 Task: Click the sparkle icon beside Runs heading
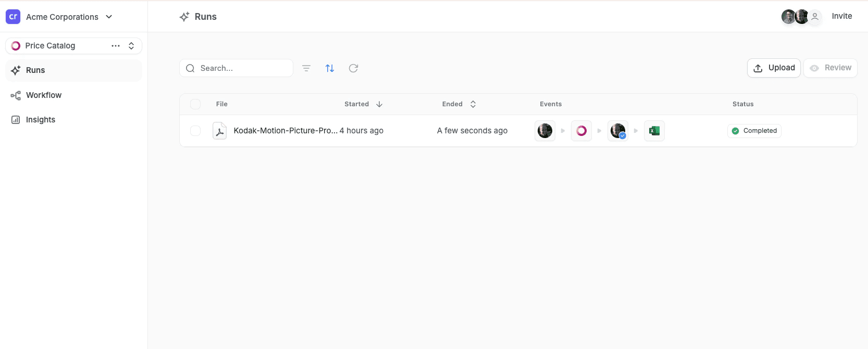pos(184,17)
